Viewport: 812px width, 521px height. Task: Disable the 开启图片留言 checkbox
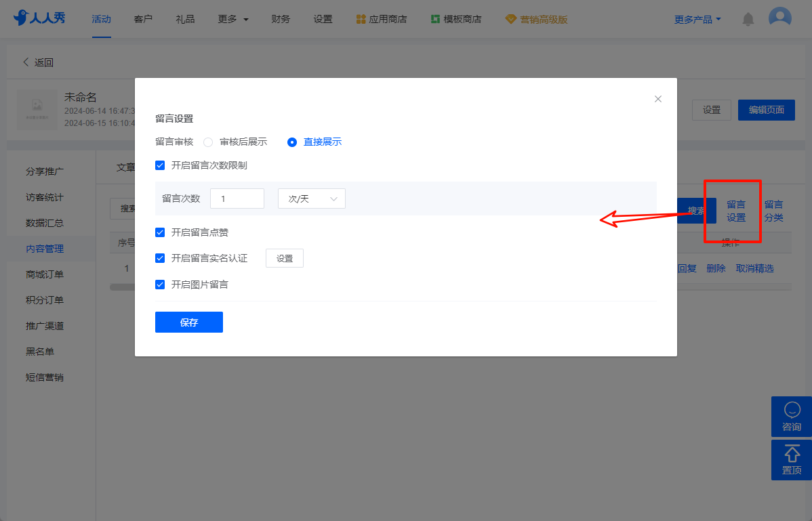pyautogui.click(x=160, y=285)
